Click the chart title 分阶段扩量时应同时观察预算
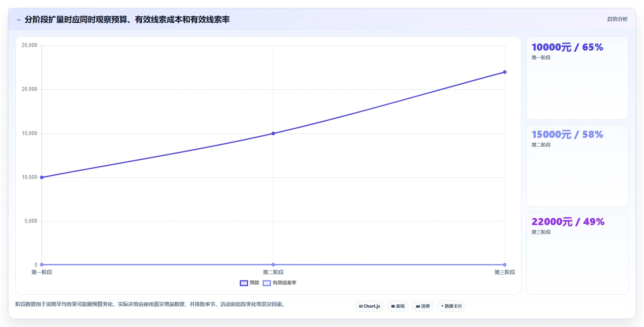The height and width of the screenshot is (327, 644). pos(127,19)
